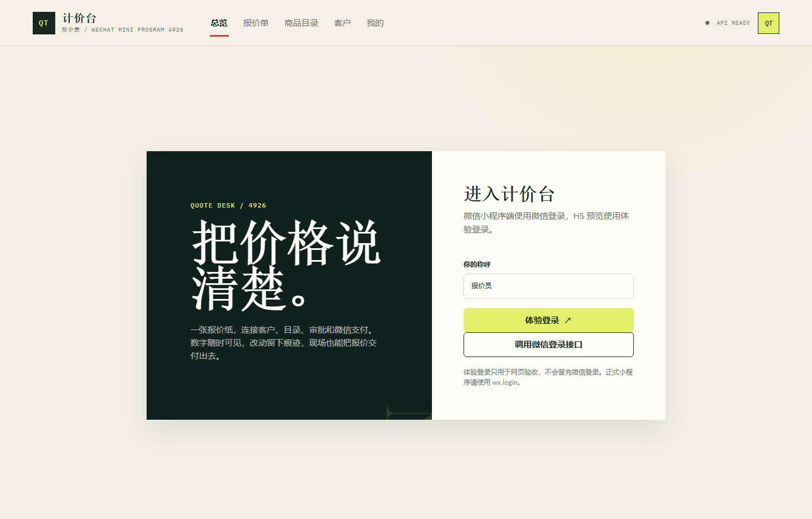Click the 体验登录 button

click(x=549, y=320)
